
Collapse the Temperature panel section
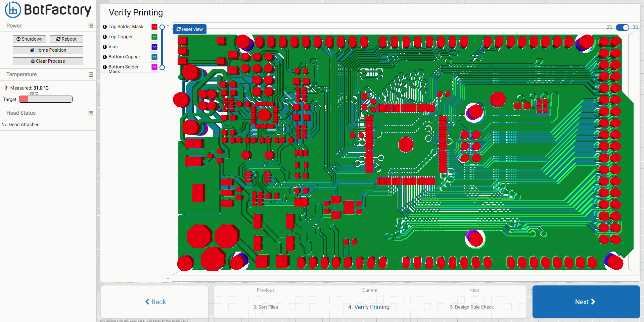coord(91,74)
